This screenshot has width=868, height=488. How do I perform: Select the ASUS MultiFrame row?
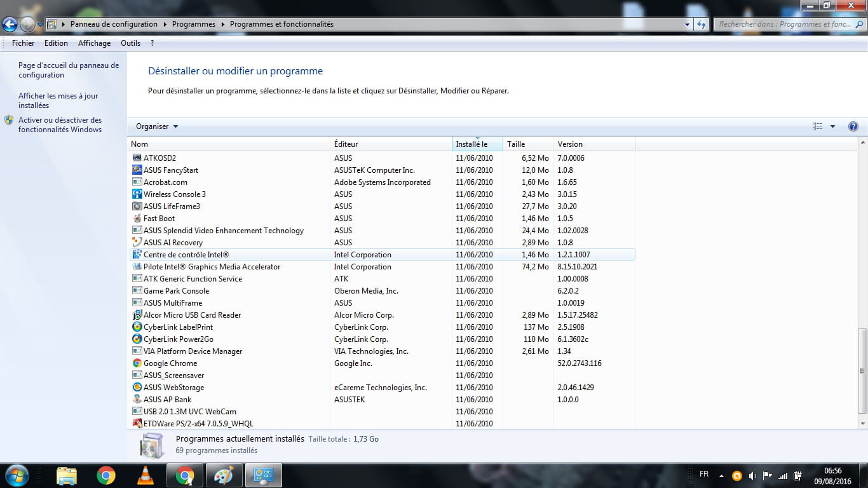(x=381, y=302)
